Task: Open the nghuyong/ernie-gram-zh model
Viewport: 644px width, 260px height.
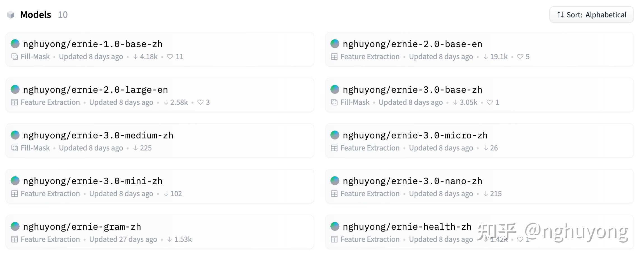Action: coord(82,227)
